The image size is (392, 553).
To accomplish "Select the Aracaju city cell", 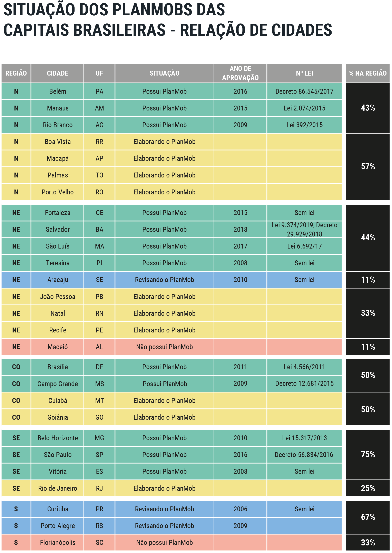I will (57, 280).
